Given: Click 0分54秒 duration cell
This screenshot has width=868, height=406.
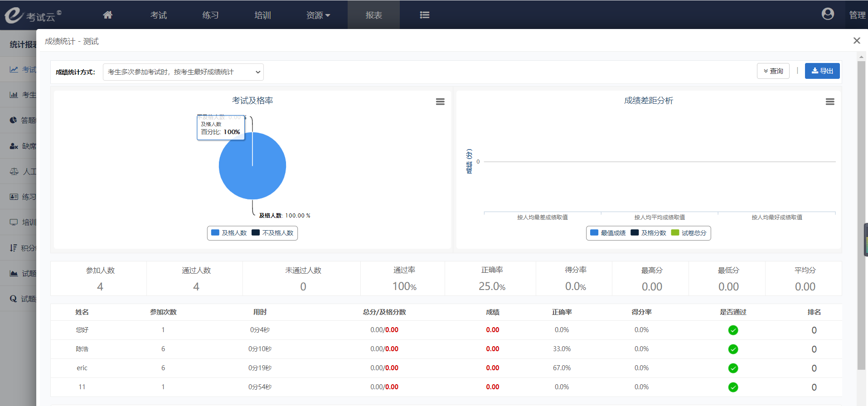Looking at the screenshot, I should coord(260,387).
